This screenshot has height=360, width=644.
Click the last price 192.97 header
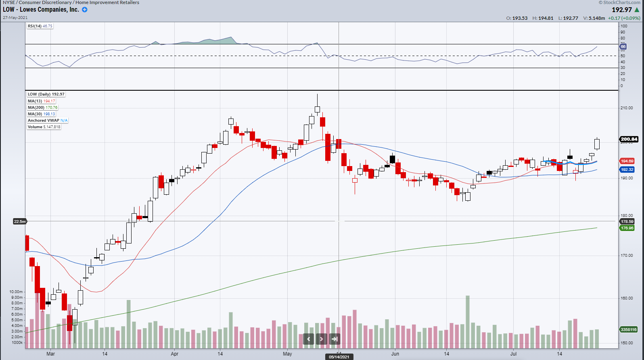pyautogui.click(x=622, y=10)
